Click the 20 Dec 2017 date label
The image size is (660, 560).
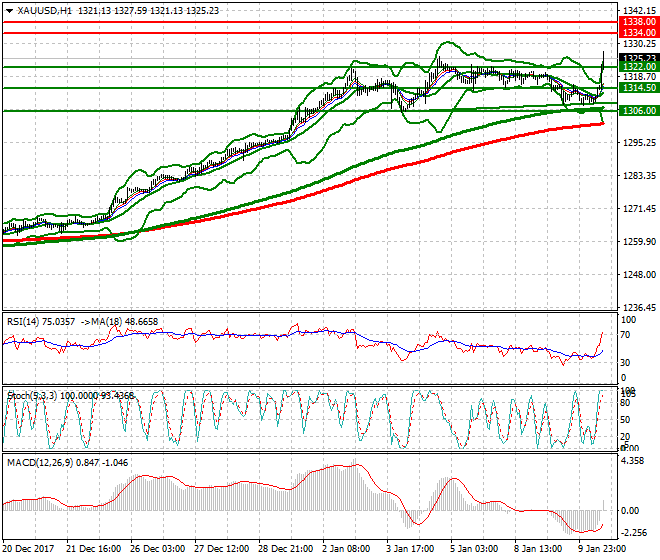(x=29, y=549)
